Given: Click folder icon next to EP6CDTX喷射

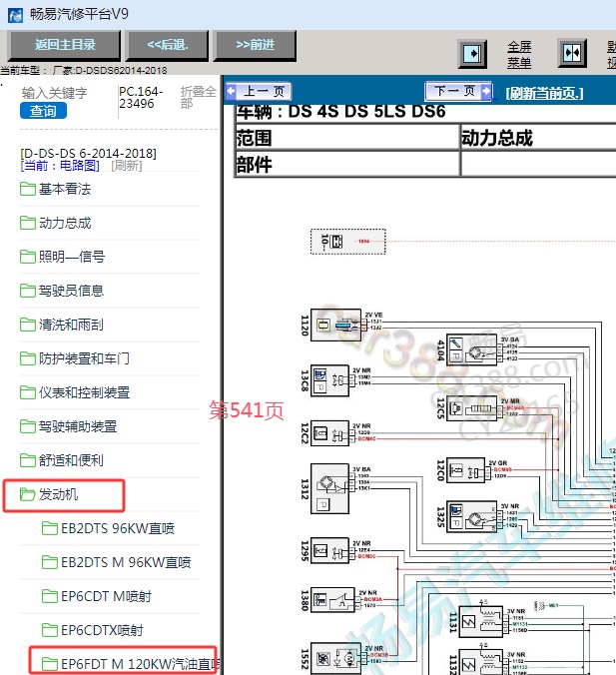Looking at the screenshot, I should (x=50, y=631).
